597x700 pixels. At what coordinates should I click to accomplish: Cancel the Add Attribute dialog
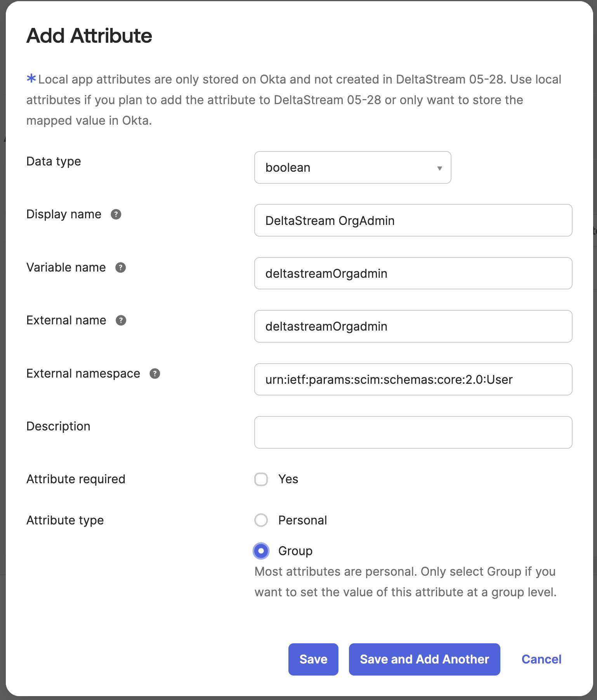(x=541, y=659)
